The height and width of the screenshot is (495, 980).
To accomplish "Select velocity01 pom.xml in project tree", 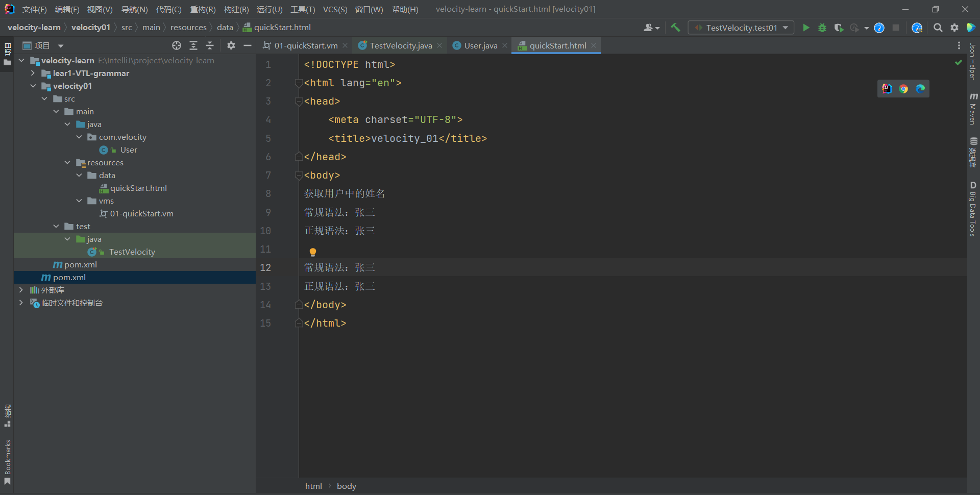I will [80, 264].
